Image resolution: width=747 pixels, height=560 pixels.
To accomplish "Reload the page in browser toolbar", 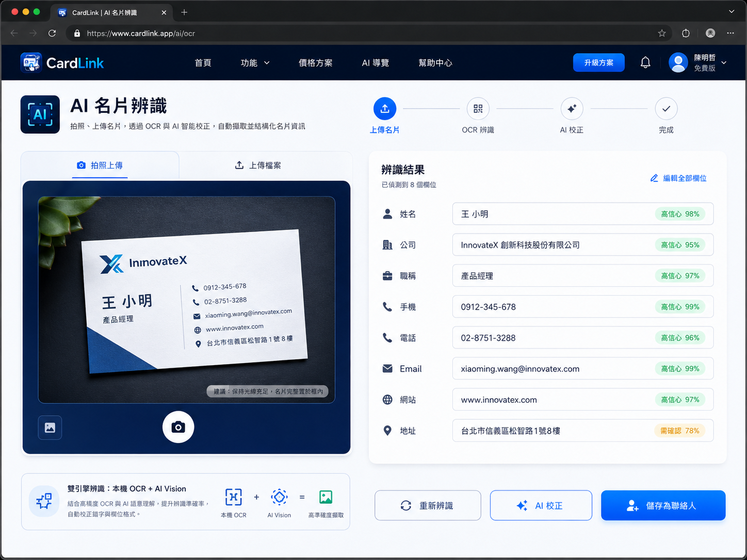I will tap(52, 34).
